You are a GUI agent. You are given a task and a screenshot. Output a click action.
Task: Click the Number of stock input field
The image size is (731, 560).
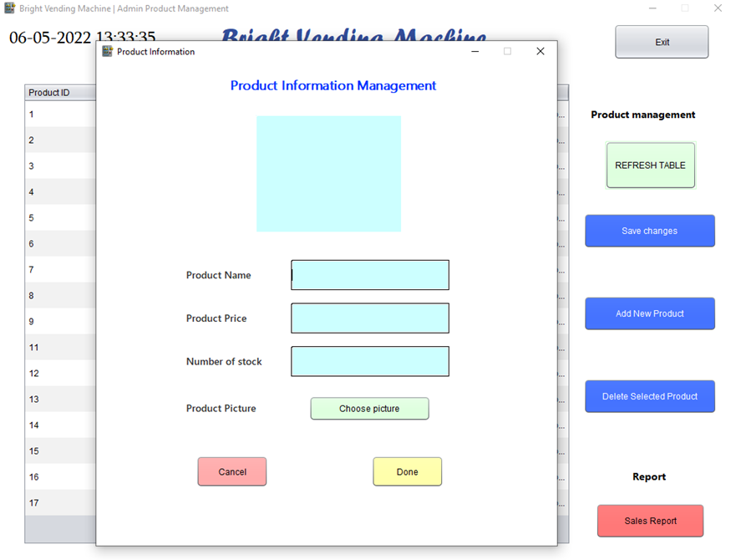(370, 361)
